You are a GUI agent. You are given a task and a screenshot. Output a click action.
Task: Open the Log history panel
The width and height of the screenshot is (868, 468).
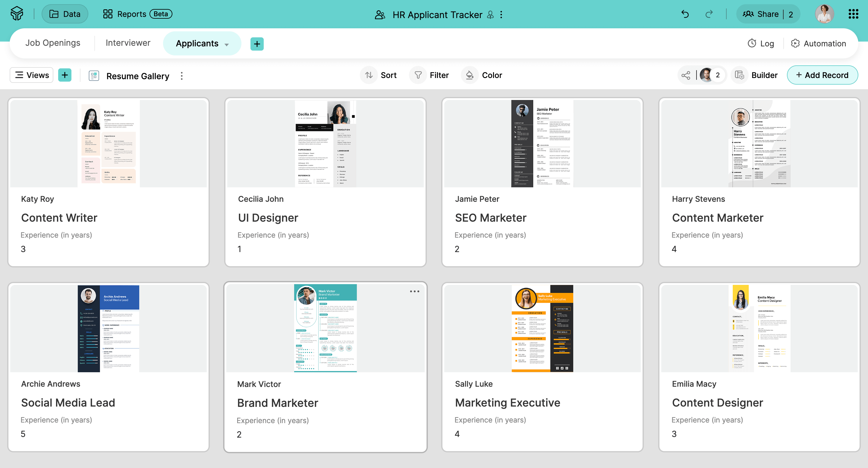760,43
